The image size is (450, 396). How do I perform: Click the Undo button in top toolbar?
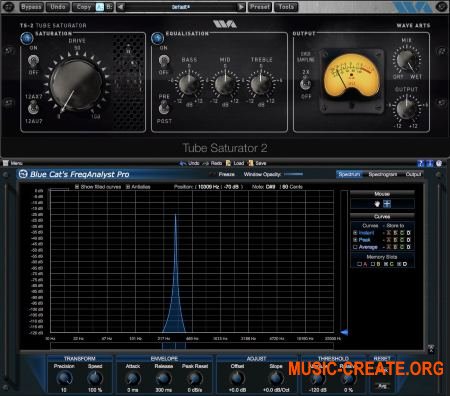(x=58, y=7)
